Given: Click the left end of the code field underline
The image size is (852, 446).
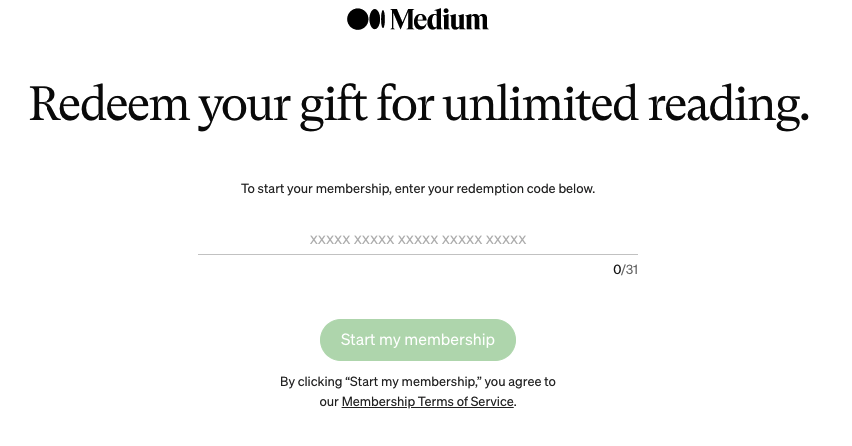Looking at the screenshot, I should pyautogui.click(x=200, y=254).
